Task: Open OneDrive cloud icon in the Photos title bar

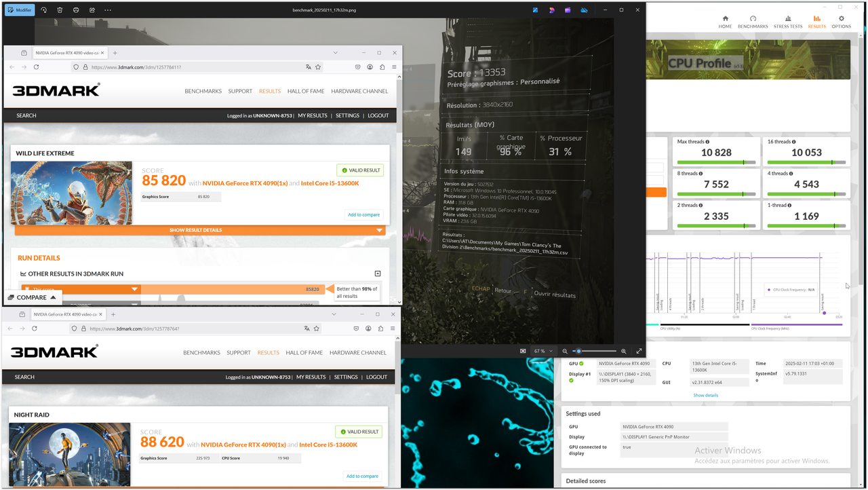Action: pyautogui.click(x=584, y=10)
